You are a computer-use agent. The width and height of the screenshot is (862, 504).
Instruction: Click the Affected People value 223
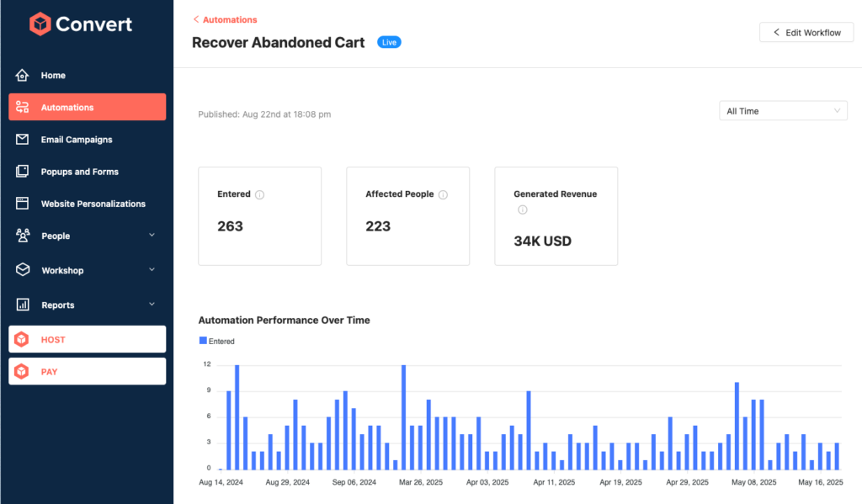pos(378,226)
